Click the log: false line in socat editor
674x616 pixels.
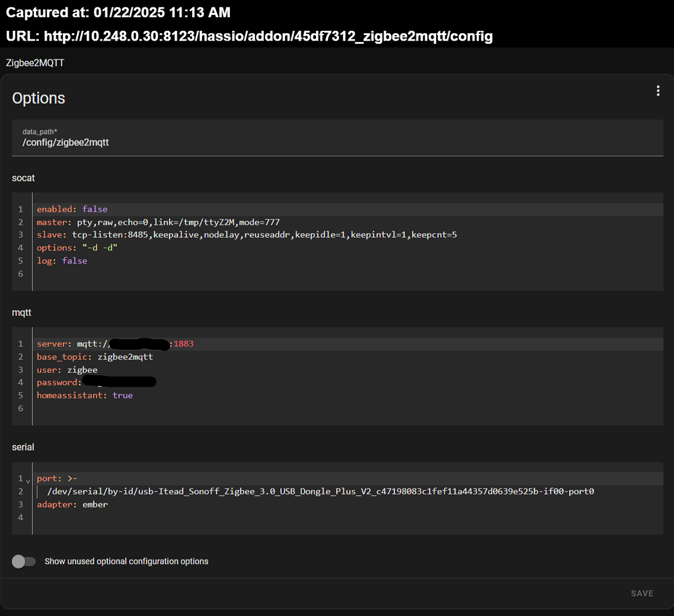(x=62, y=261)
